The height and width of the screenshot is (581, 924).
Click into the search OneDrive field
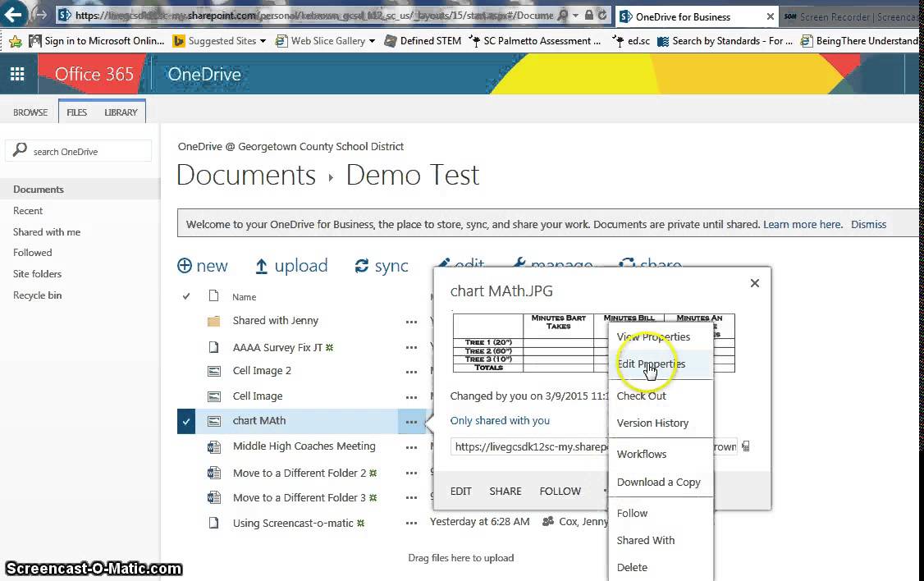[x=79, y=151]
